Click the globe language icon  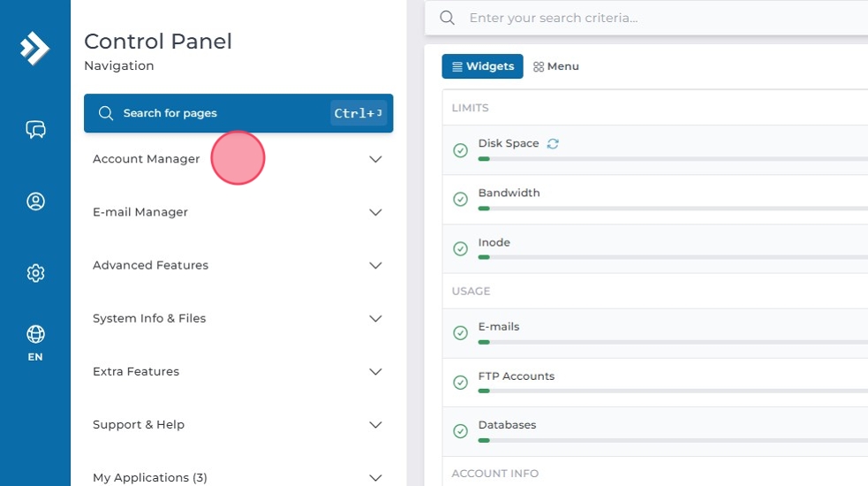pos(35,334)
